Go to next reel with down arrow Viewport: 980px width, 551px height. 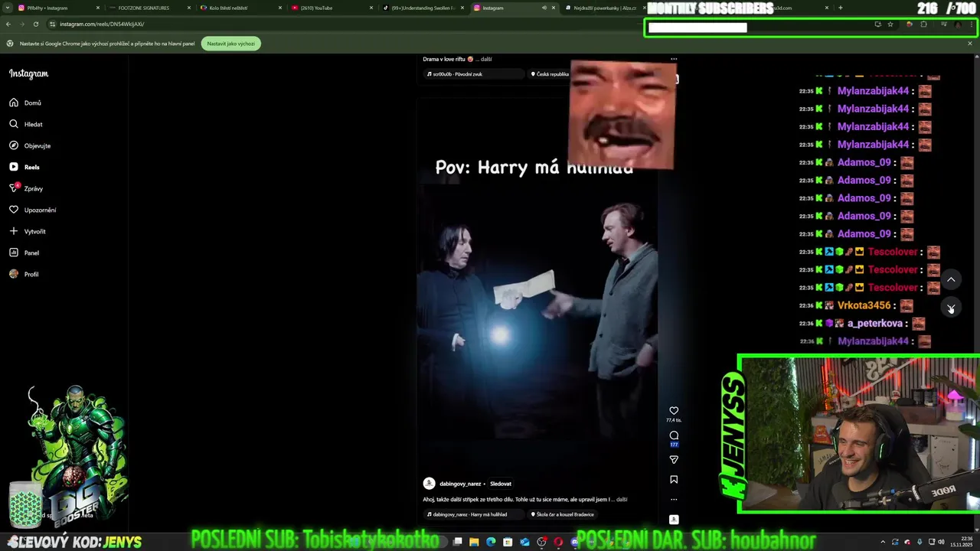point(951,308)
